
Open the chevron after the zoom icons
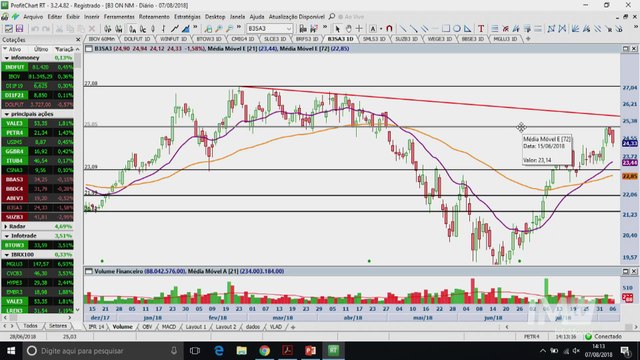[x=239, y=27]
